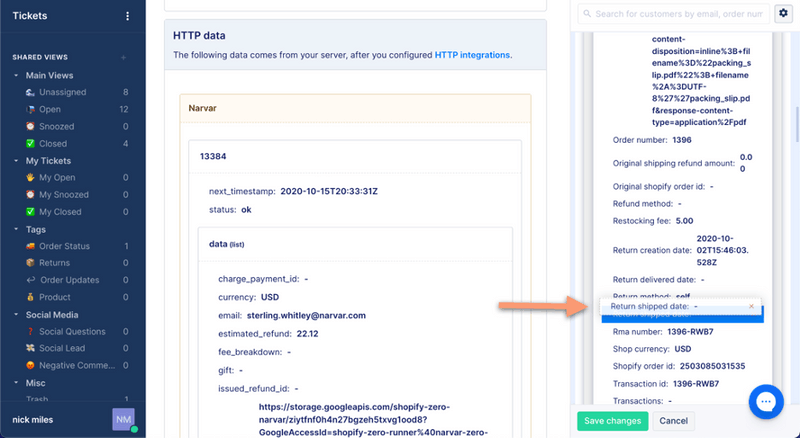
Task: Collapse the Tags section
Action: pyautogui.click(x=16, y=229)
